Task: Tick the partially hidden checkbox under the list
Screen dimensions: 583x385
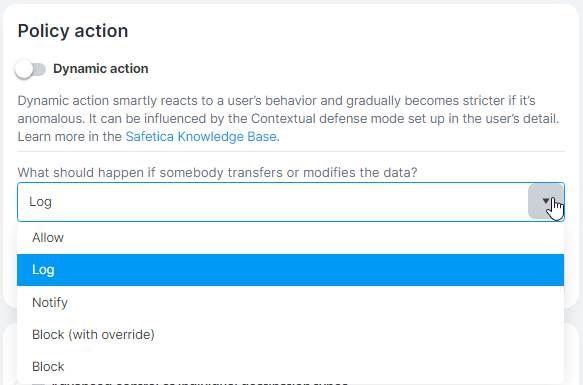Action: click(38, 383)
